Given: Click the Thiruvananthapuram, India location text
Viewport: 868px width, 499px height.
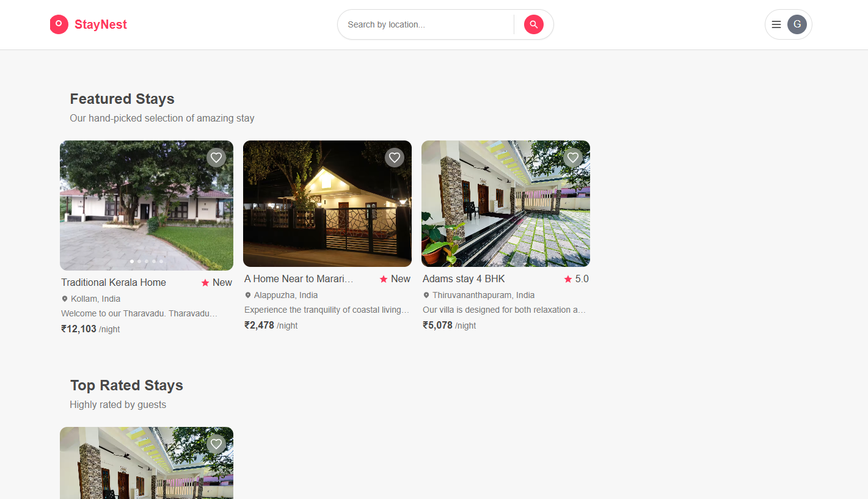Looking at the screenshot, I should [x=484, y=295].
